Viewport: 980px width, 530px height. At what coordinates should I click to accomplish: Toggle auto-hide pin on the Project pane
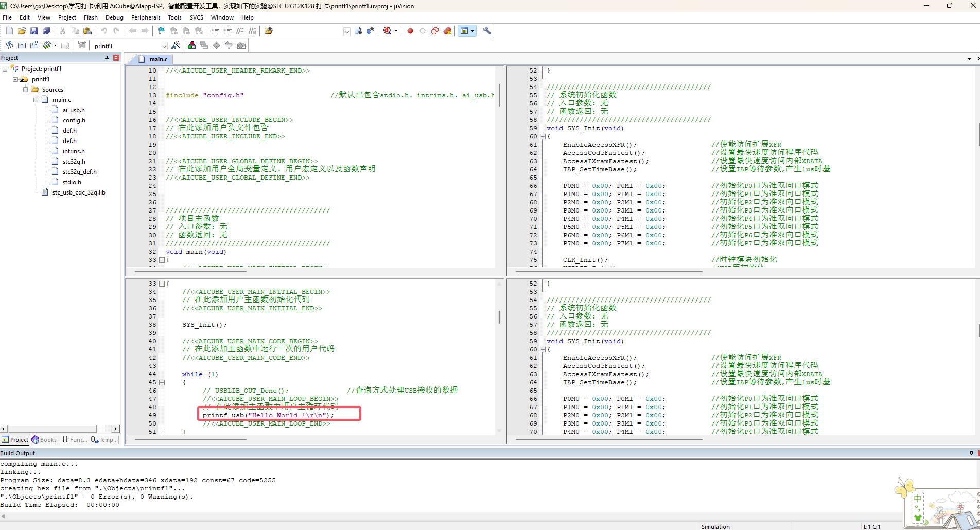(x=107, y=58)
